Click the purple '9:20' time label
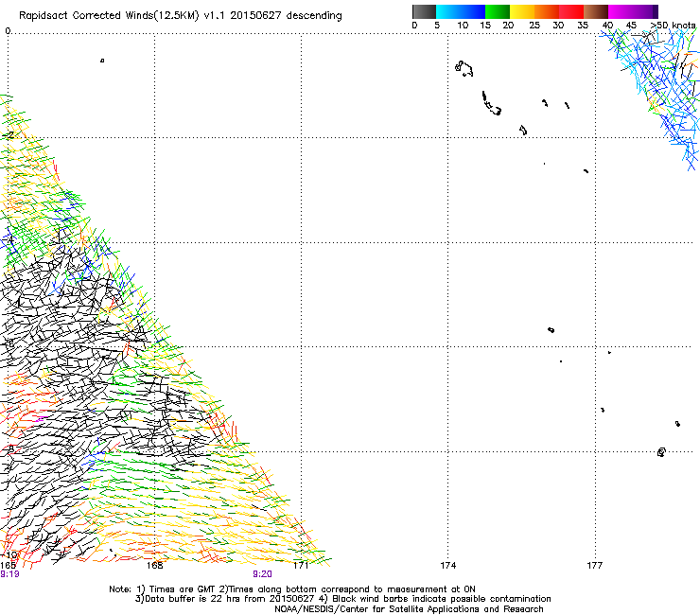 pyautogui.click(x=262, y=574)
